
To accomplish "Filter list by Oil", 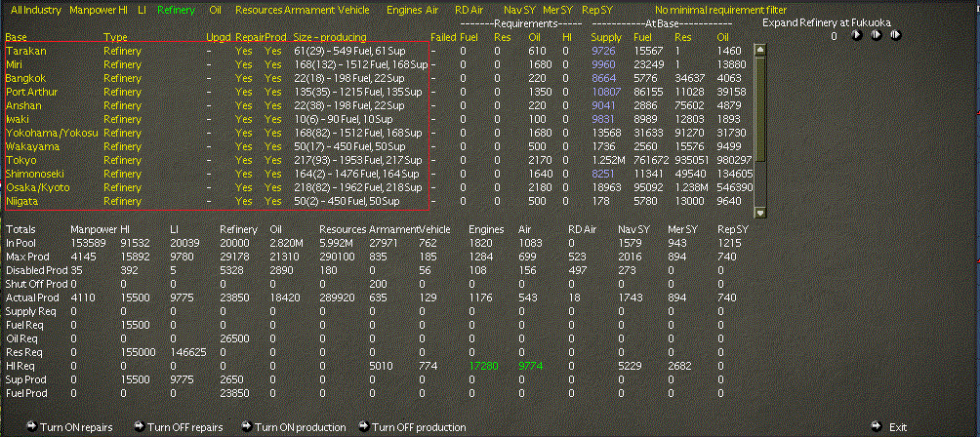I will (216, 10).
